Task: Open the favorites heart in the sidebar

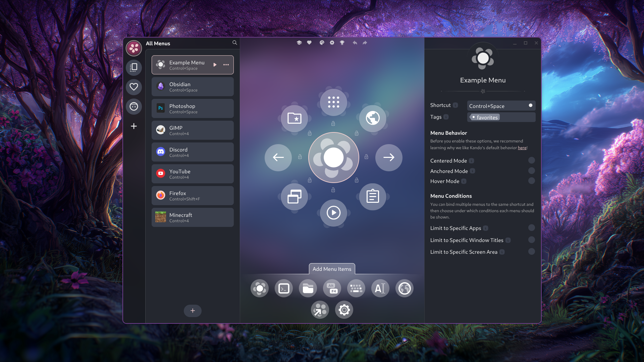Action: click(134, 87)
